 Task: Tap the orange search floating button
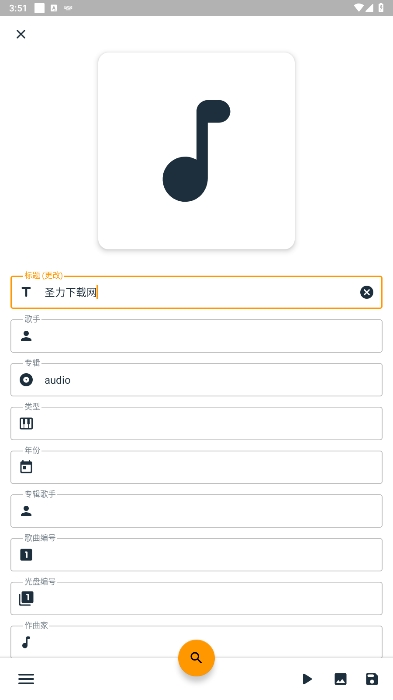(x=196, y=658)
